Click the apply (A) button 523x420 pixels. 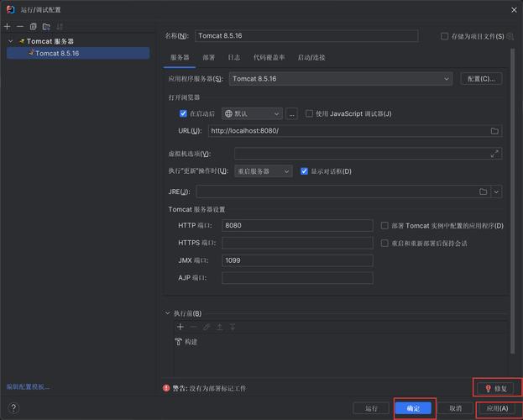point(497,408)
